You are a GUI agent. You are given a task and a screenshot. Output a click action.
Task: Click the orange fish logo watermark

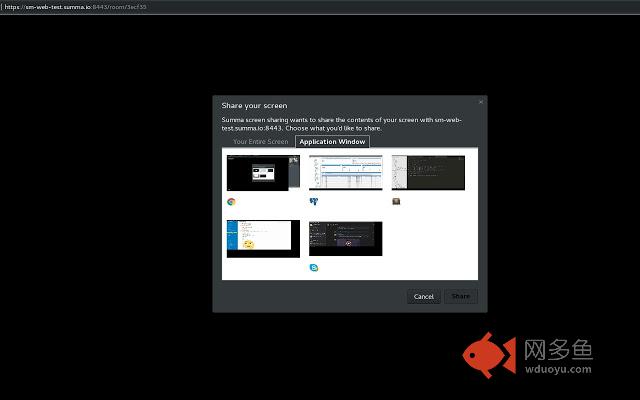[x=488, y=356]
